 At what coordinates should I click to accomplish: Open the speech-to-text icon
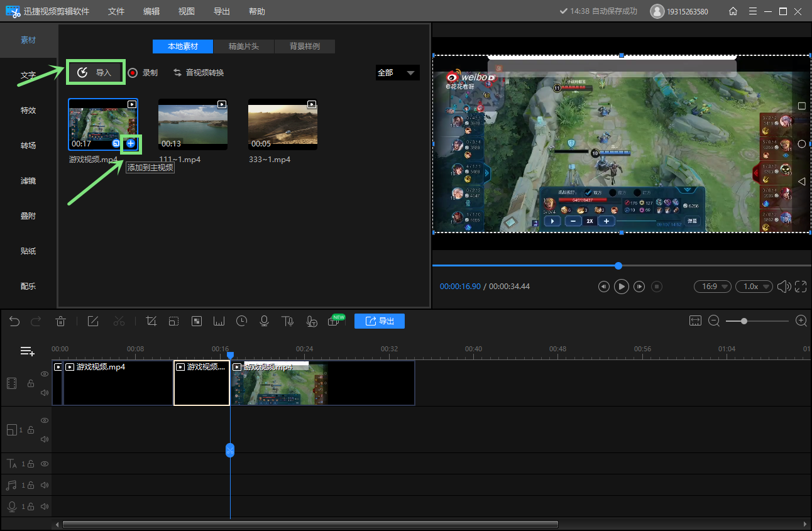[311, 322]
